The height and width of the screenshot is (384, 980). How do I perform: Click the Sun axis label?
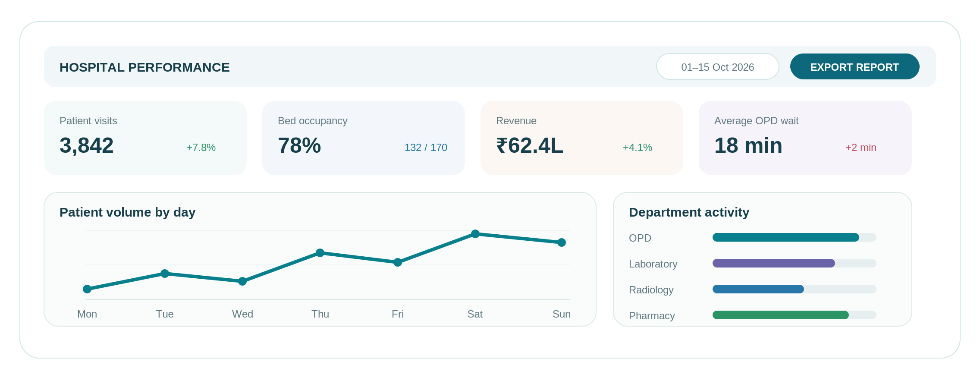(x=562, y=314)
